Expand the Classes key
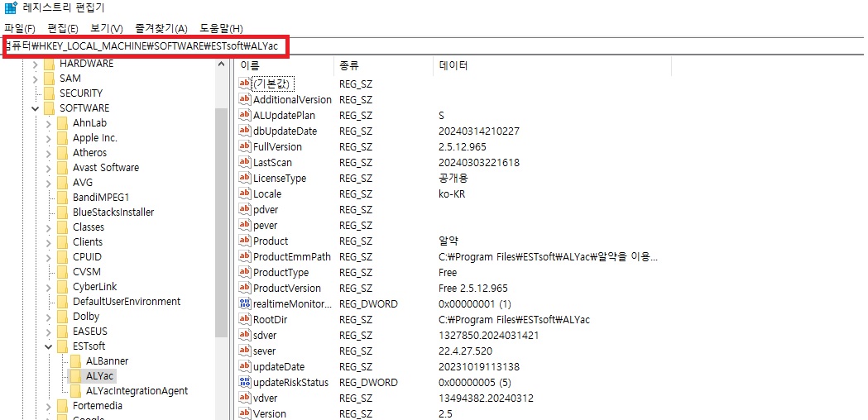The image size is (868, 420). (49, 227)
